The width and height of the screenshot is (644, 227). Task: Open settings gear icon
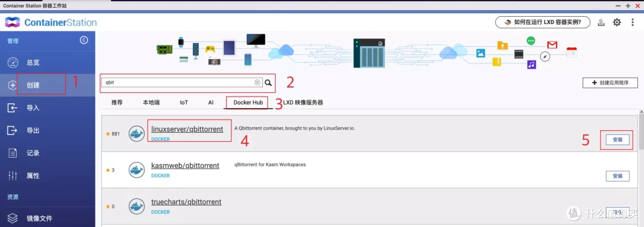pos(617,22)
